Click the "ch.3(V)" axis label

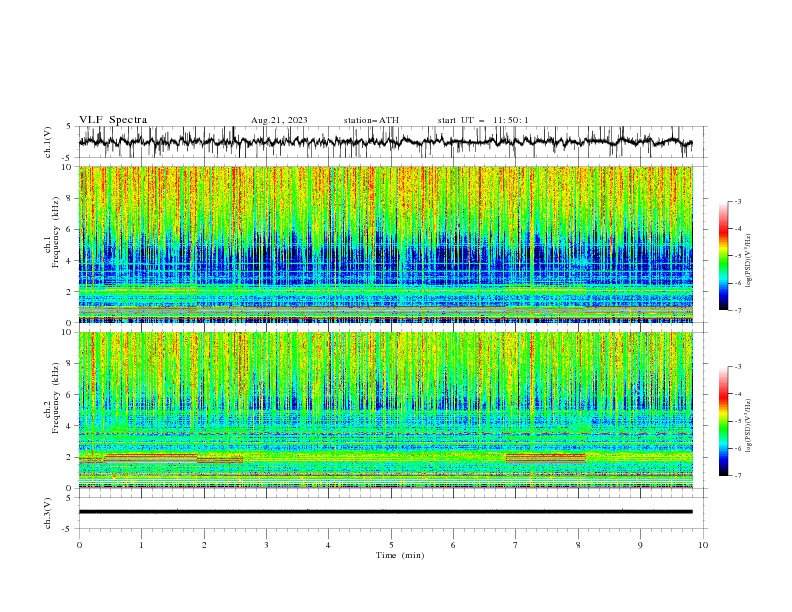click(48, 513)
